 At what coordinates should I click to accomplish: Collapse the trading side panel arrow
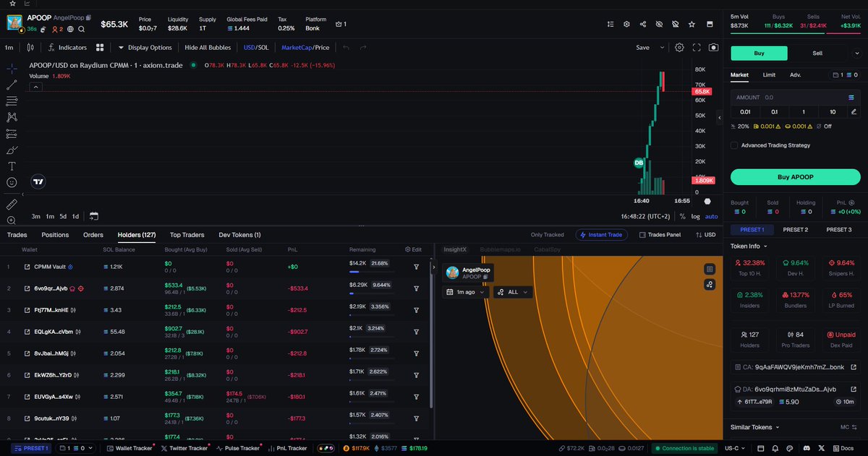(719, 117)
